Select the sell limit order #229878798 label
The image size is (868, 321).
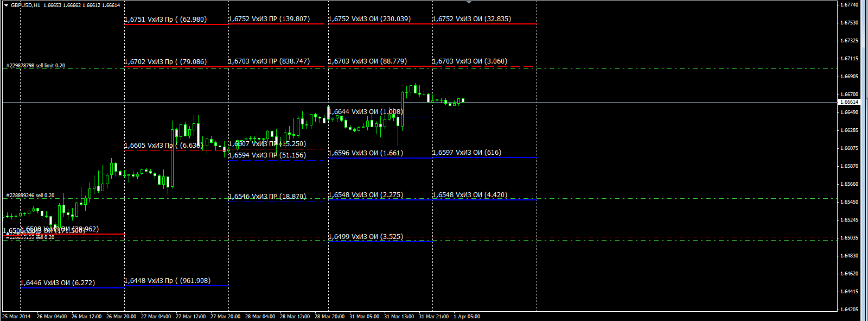[36, 66]
